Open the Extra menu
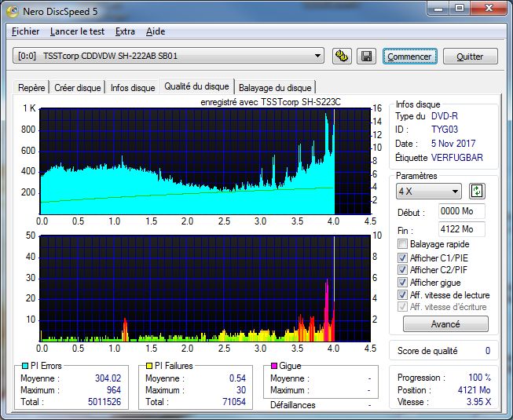The image size is (513, 420). (x=125, y=31)
